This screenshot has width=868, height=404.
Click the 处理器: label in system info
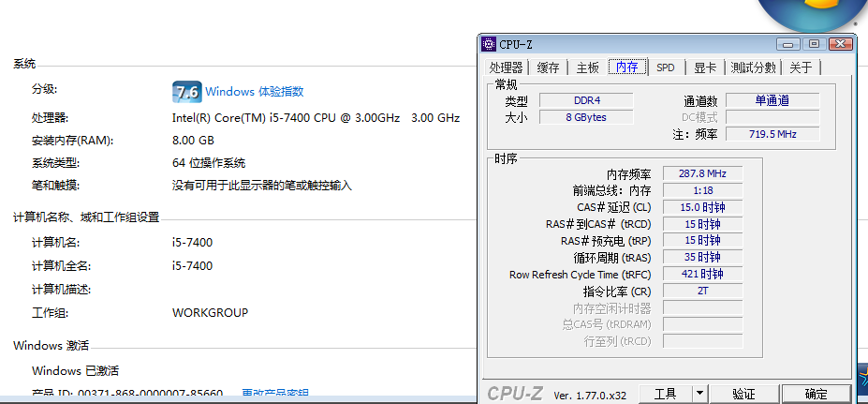coord(51,117)
